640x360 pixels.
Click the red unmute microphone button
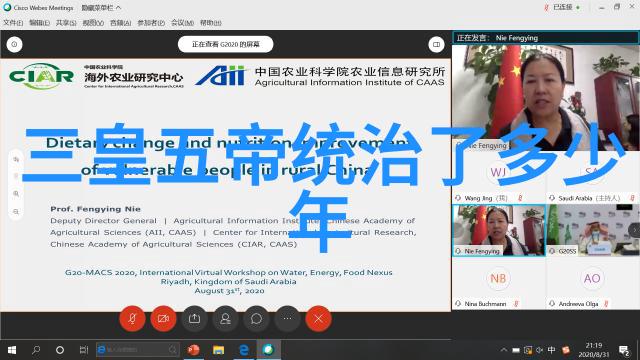pos(132,319)
